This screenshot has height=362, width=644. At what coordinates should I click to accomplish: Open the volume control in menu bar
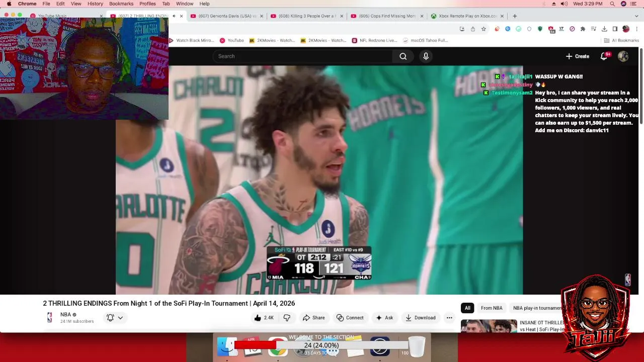564,4
